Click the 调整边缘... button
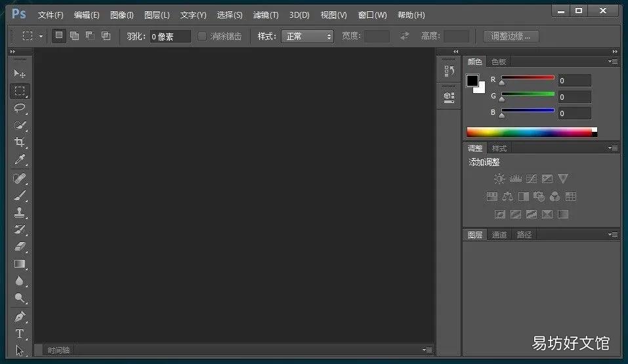This screenshot has height=364, width=628. [511, 37]
